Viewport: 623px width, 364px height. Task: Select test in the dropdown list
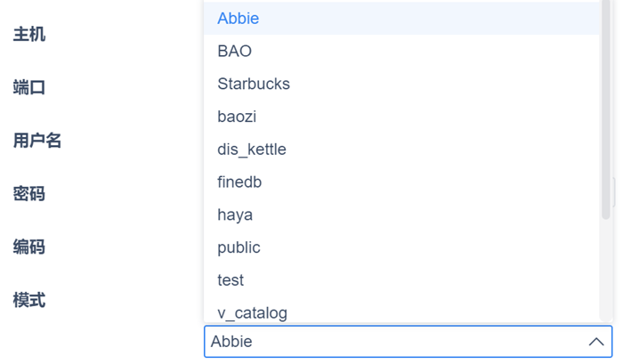pos(231,280)
